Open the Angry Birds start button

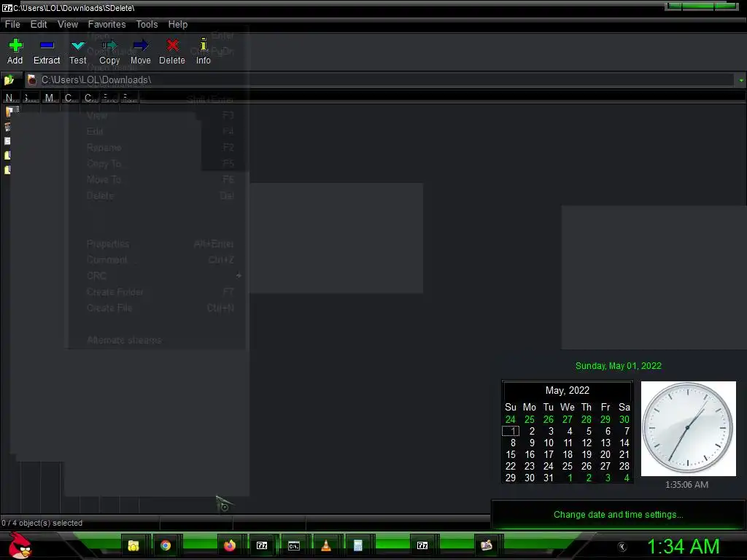point(20,545)
